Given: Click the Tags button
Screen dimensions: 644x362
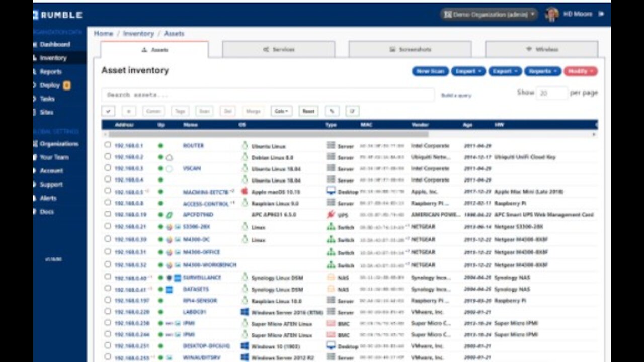Looking at the screenshot, I should (x=180, y=111).
